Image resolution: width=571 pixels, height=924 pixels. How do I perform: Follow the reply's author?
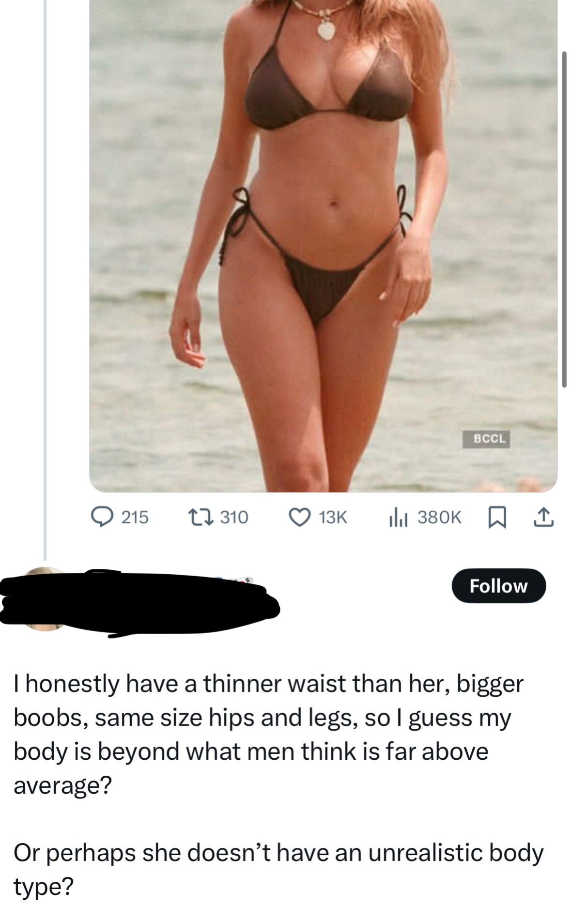tap(498, 586)
